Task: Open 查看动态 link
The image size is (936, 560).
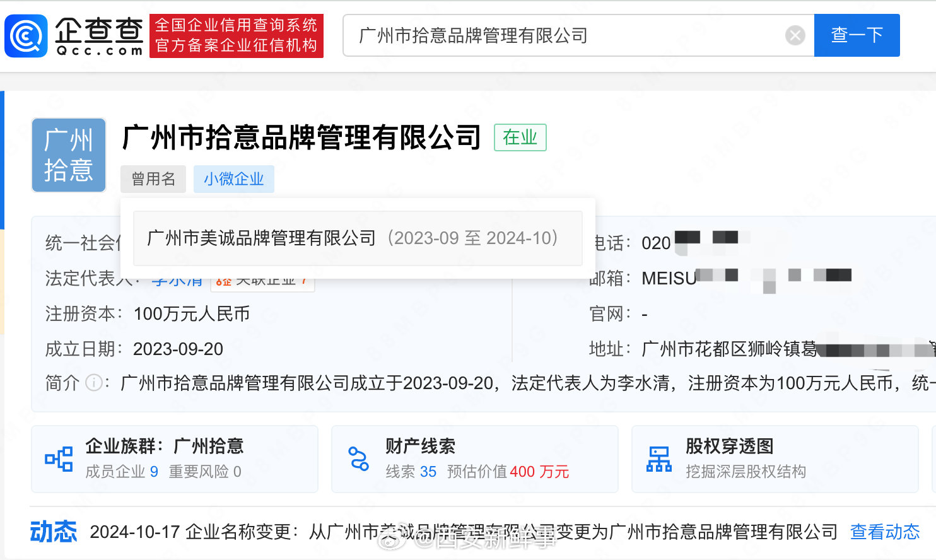Action: pyautogui.click(x=885, y=532)
